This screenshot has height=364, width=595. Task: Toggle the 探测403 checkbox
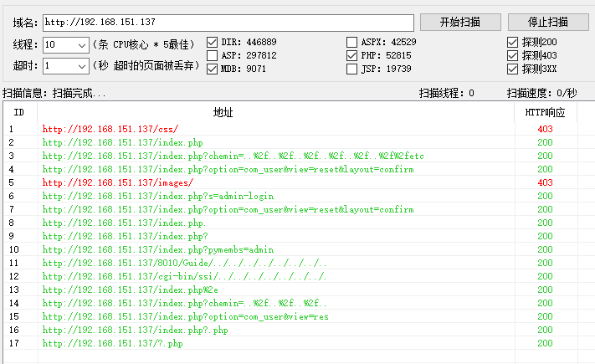(x=512, y=55)
